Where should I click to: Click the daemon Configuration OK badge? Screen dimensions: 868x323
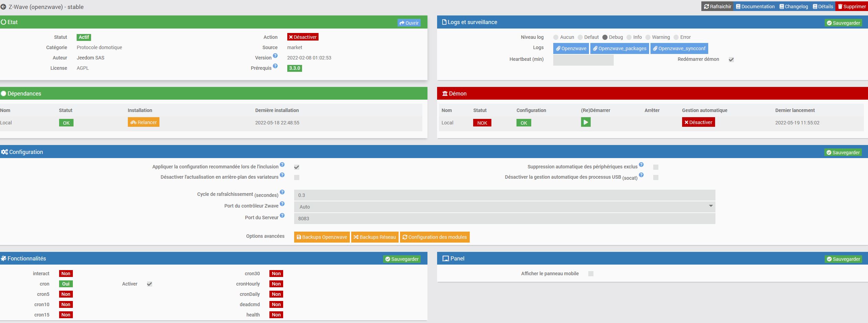524,123
